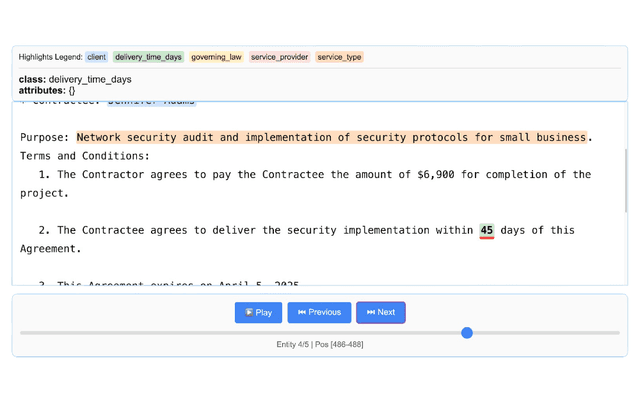The width and height of the screenshot is (640, 402).
Task: Click the Terms and Conditions heading
Action: 85,156
